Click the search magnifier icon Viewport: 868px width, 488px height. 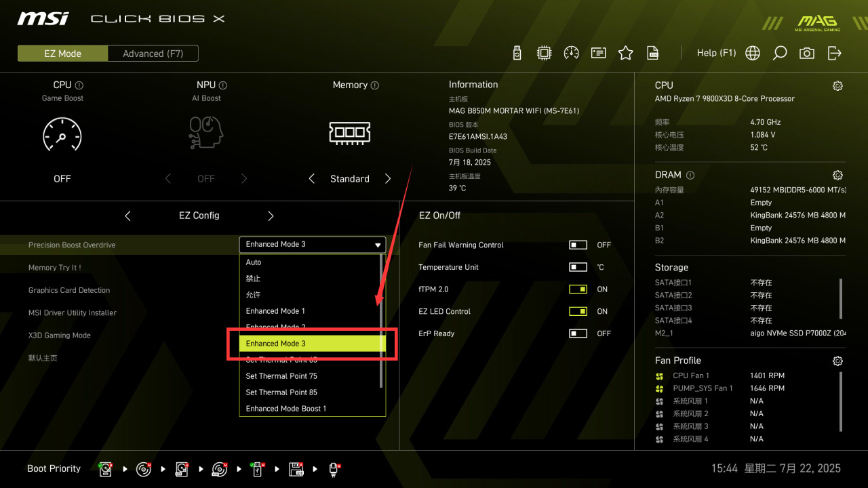780,53
